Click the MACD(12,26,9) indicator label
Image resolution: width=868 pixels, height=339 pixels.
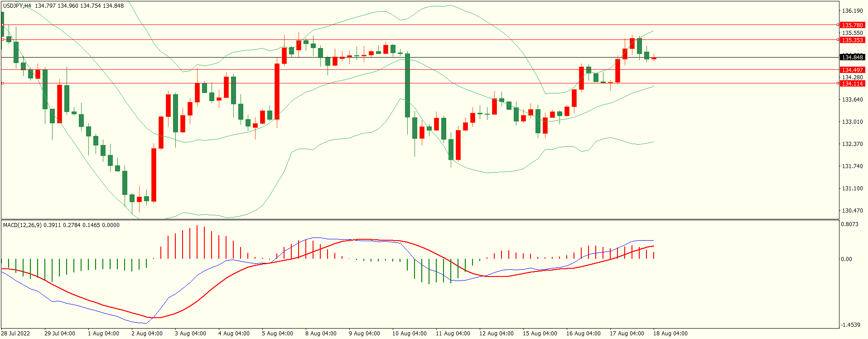pos(22,225)
